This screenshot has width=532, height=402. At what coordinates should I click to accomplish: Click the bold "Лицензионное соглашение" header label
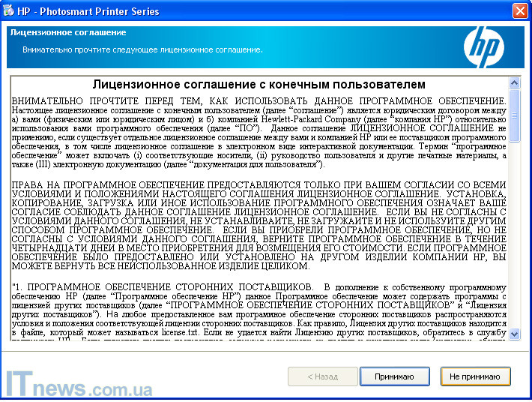click(x=67, y=34)
